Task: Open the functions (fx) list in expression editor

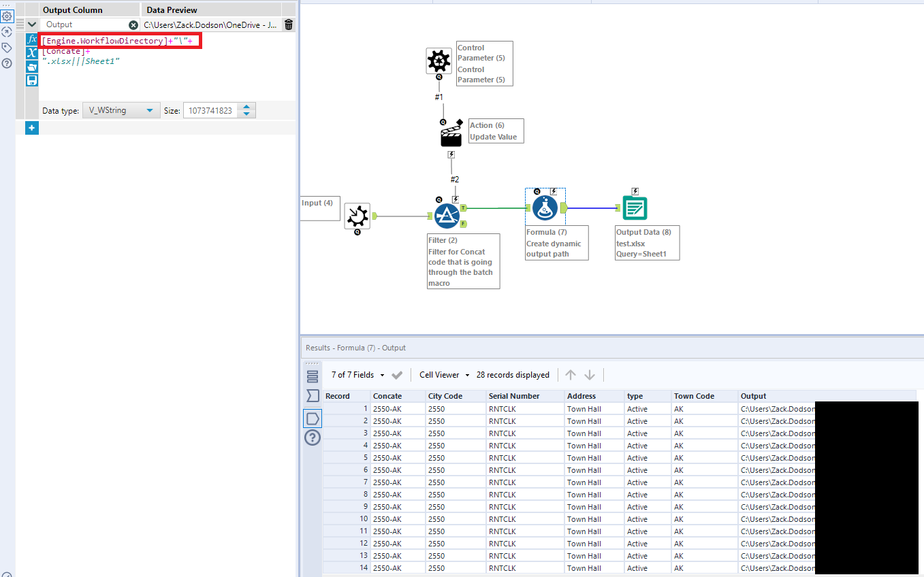Action: [x=31, y=39]
